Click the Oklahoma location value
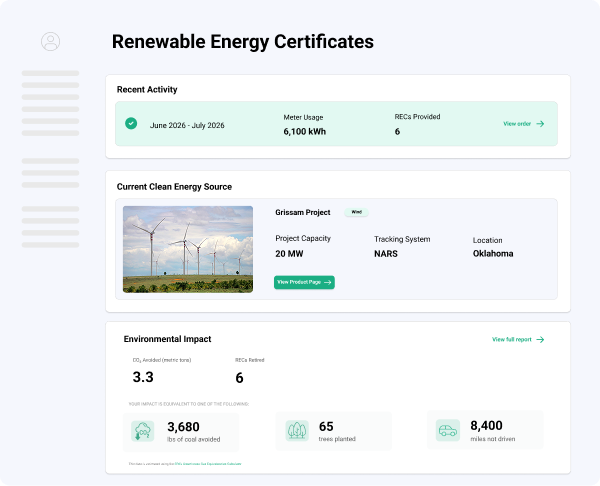This screenshot has height=486, width=600. (493, 254)
